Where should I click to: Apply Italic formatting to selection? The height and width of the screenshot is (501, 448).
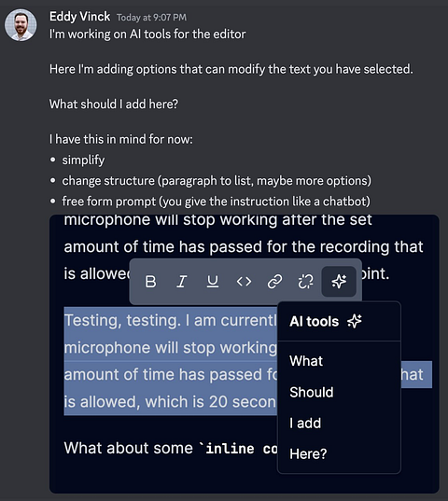point(181,282)
